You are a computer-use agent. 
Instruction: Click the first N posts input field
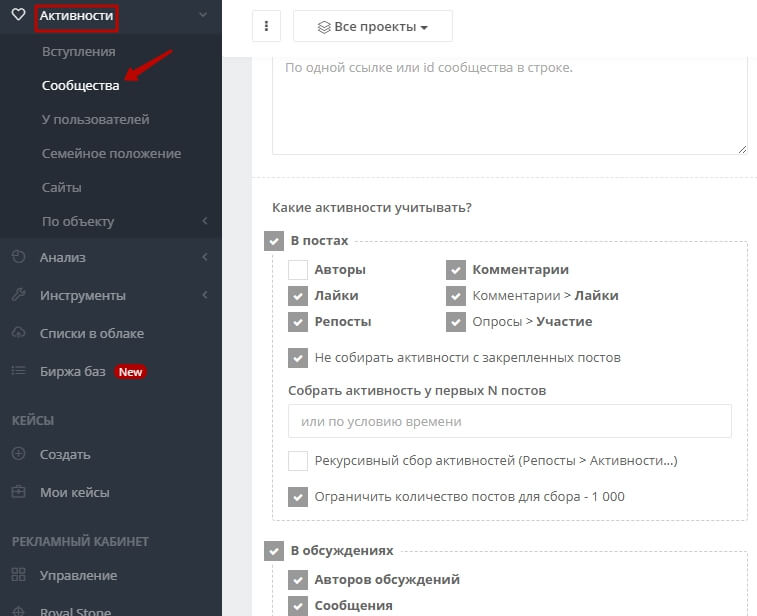[x=509, y=421]
